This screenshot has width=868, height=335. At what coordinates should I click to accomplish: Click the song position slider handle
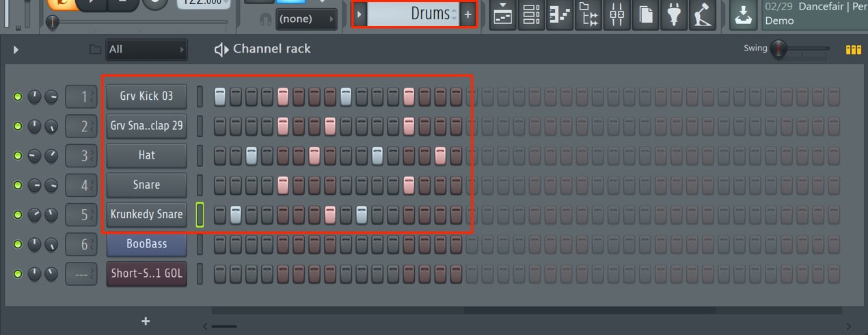pos(52,23)
